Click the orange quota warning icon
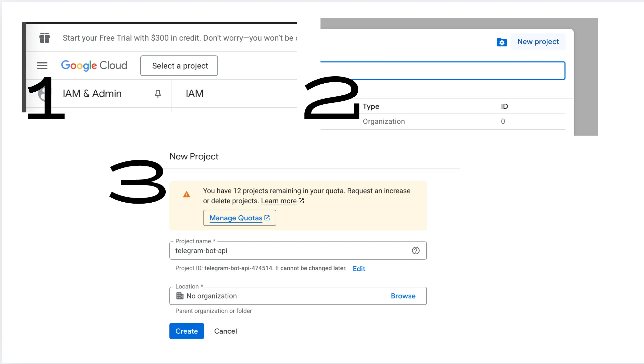The image size is (644, 364). coord(186,195)
